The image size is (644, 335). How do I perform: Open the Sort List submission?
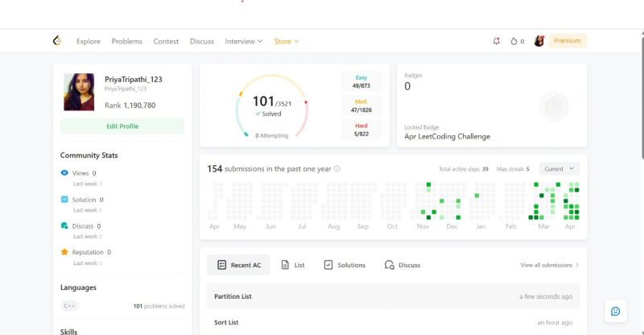point(394,322)
